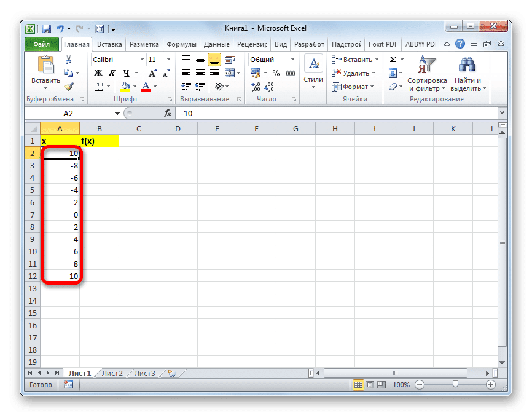Center text horizontally

(200, 73)
